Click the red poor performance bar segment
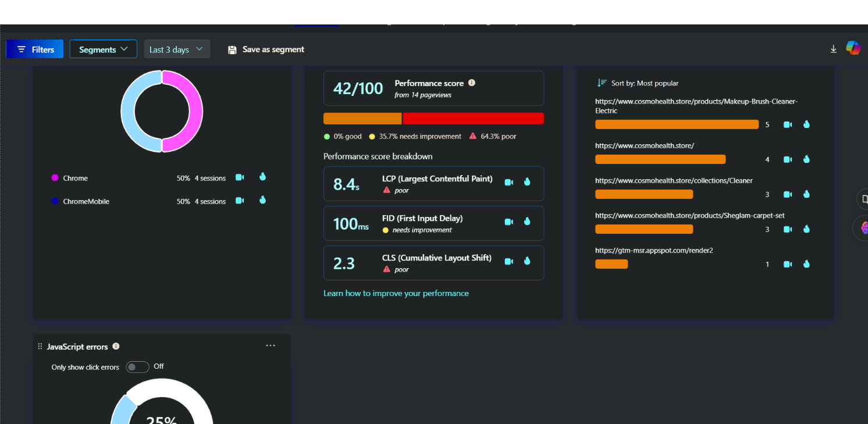 tap(474, 119)
